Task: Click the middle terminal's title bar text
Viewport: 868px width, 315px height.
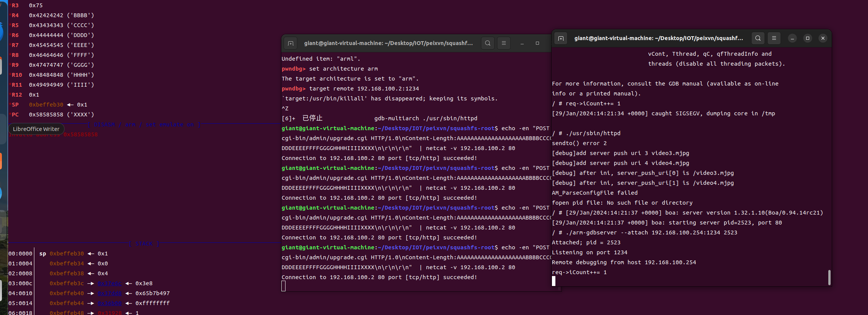Action: (x=389, y=43)
